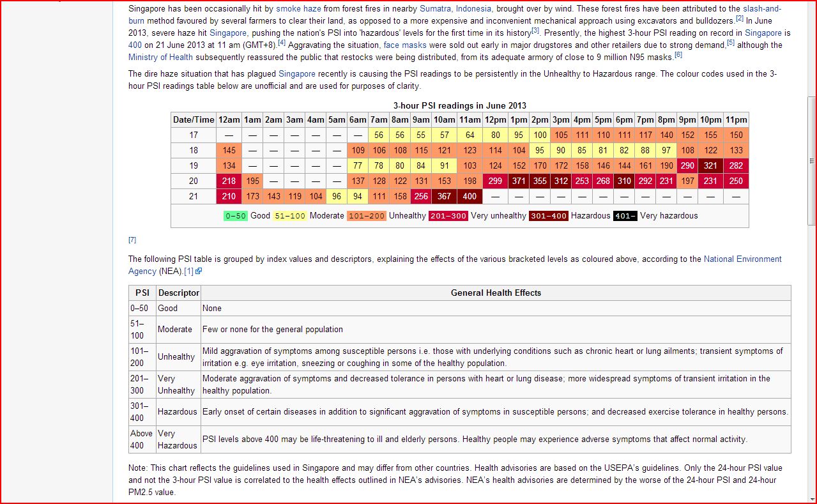This screenshot has height=504, width=817.
Task: Jump to citation [4] after '(GMT+8)'
Action: (282, 43)
